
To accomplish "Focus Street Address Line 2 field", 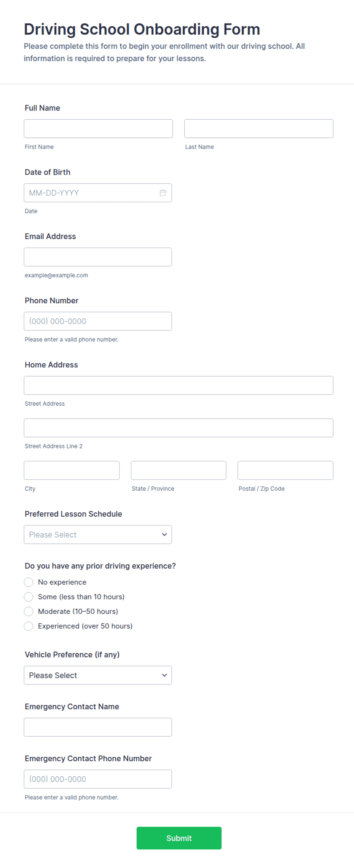I will tap(179, 428).
